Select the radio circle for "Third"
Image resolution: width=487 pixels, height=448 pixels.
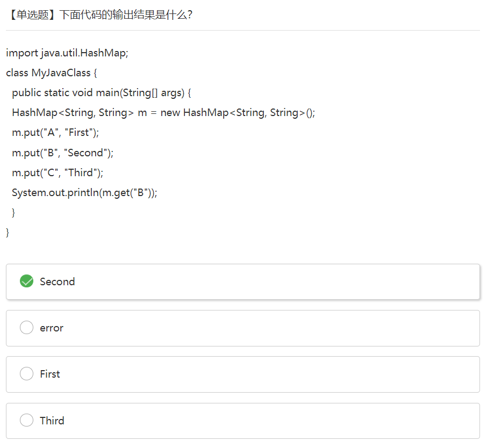click(x=26, y=421)
